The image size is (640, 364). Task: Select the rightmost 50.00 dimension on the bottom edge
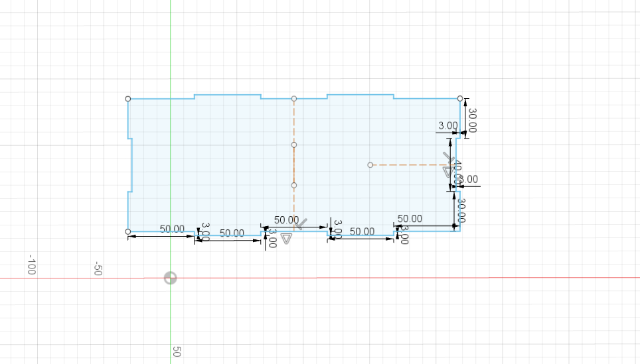410,219
